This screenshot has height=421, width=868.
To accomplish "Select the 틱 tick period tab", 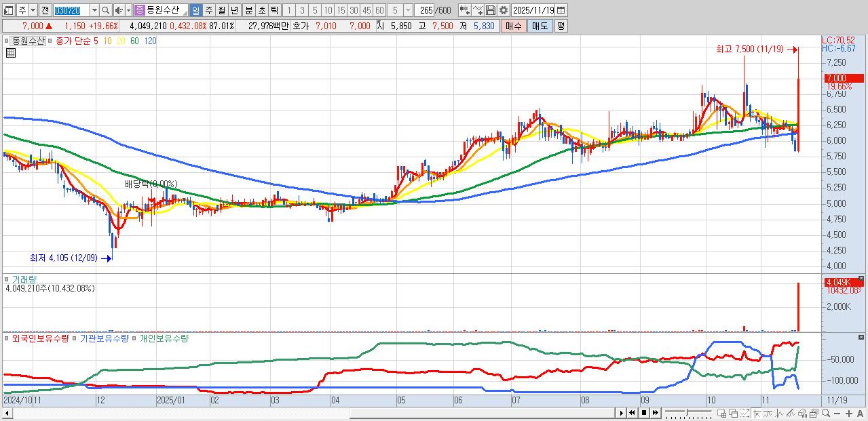I will (x=274, y=10).
